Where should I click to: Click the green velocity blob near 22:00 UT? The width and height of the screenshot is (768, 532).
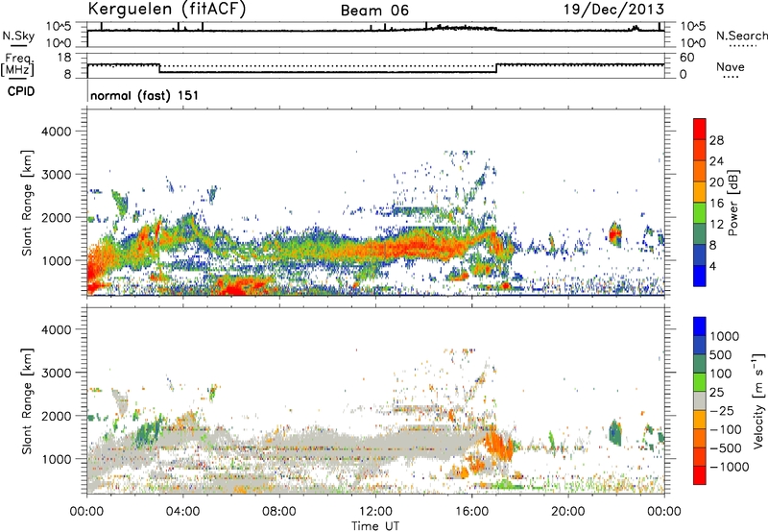615,432
